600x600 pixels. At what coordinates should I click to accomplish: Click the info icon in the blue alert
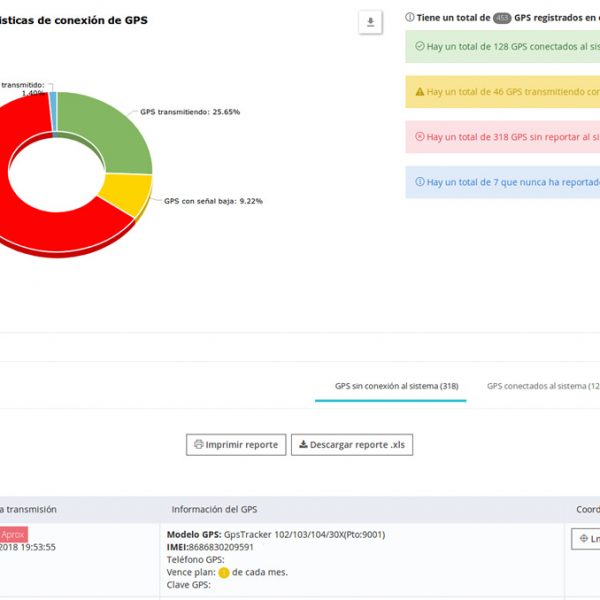[419, 182]
